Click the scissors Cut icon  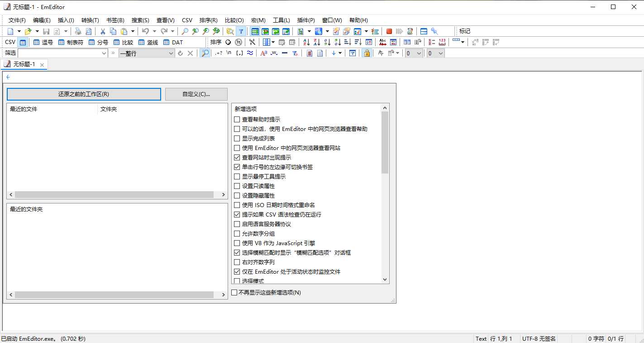tap(103, 31)
